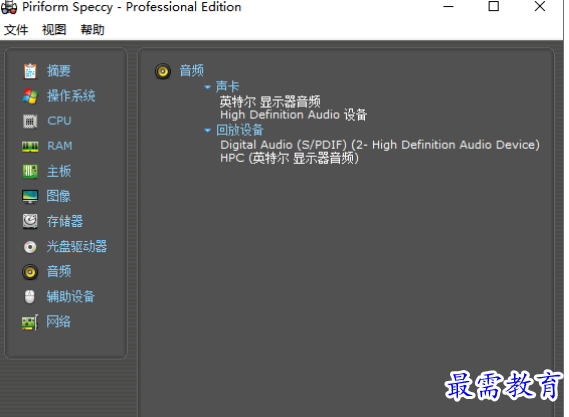Viewport: 569px width, 417px height.
Task: Click the 存储器 hard drive icon
Action: (30, 221)
